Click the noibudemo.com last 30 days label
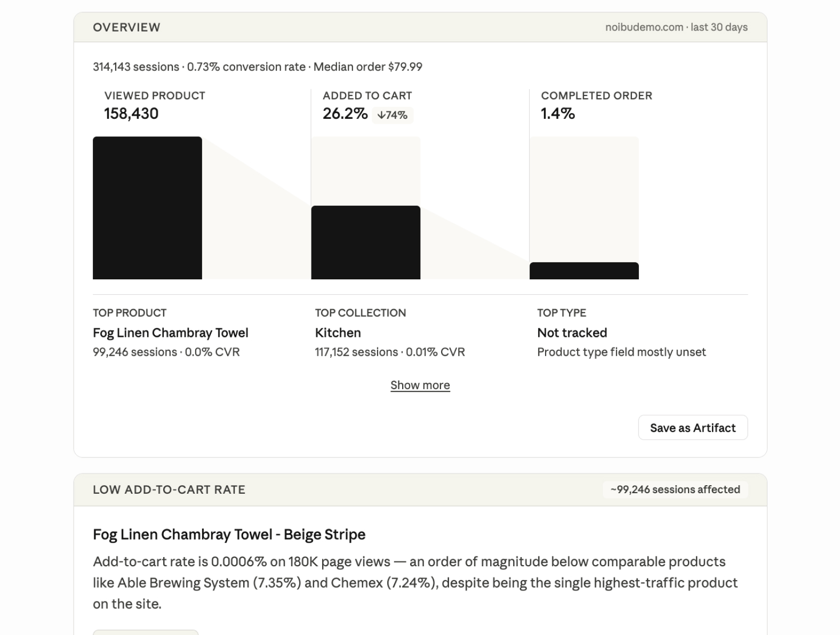This screenshot has width=840, height=635. pos(676,27)
